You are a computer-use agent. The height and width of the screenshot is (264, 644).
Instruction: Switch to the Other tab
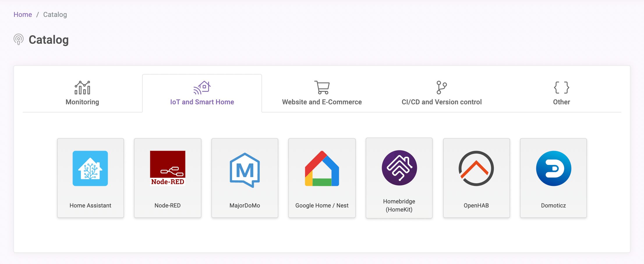562,93
